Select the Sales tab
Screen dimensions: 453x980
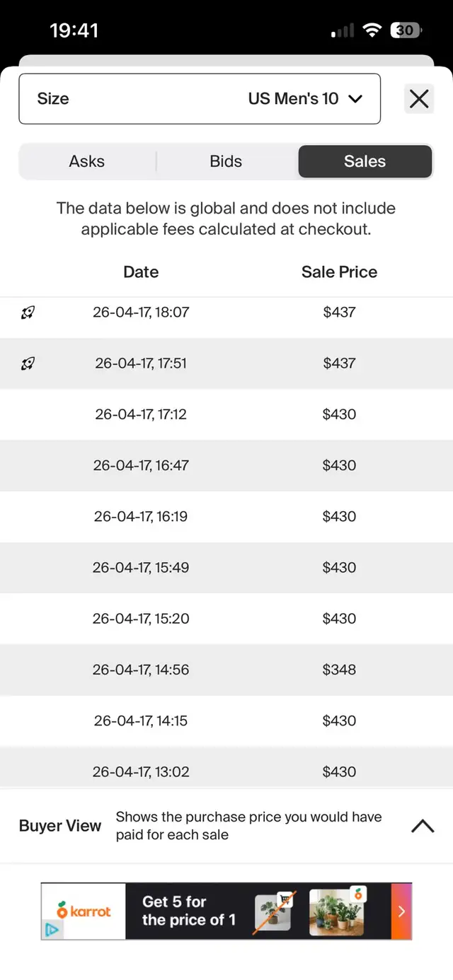(x=365, y=162)
